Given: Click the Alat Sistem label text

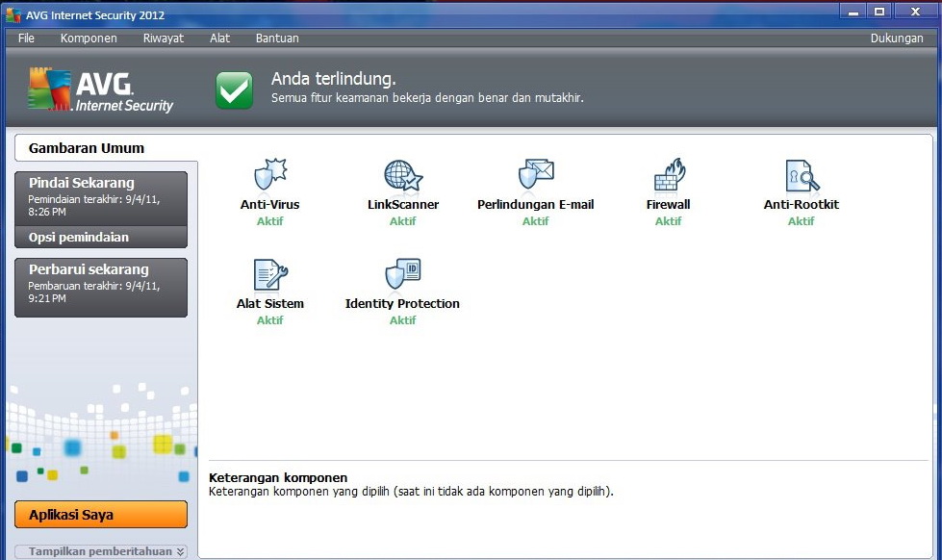Looking at the screenshot, I should point(269,303).
